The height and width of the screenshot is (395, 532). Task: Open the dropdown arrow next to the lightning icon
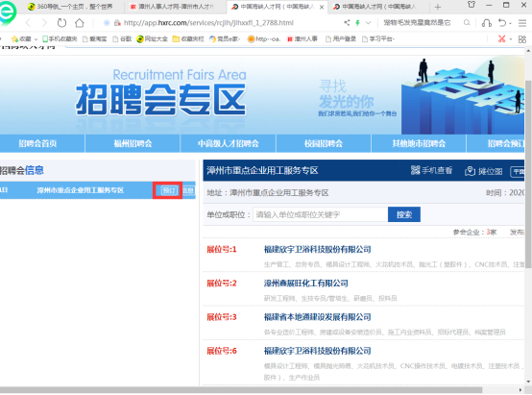point(368,23)
